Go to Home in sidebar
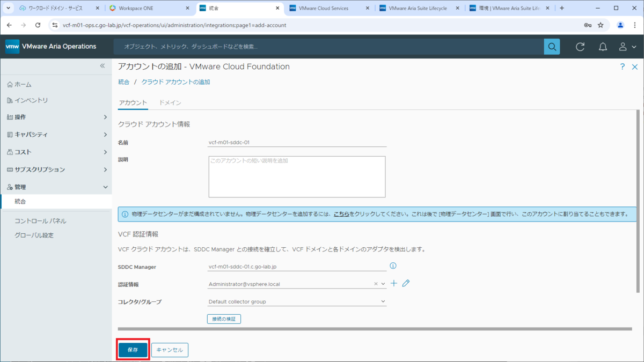644x362 pixels. [x=19, y=84]
